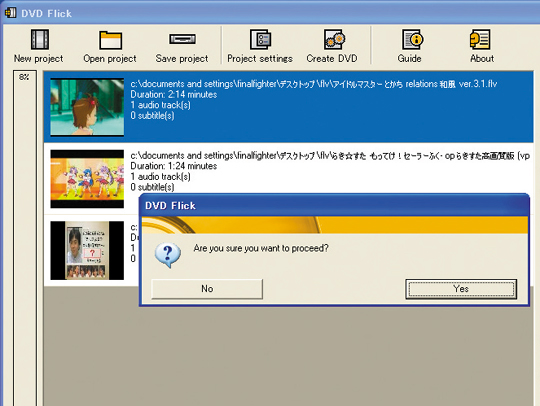540x406 pixels.
Task: Select the first video thumbnail
Action: tap(87, 107)
